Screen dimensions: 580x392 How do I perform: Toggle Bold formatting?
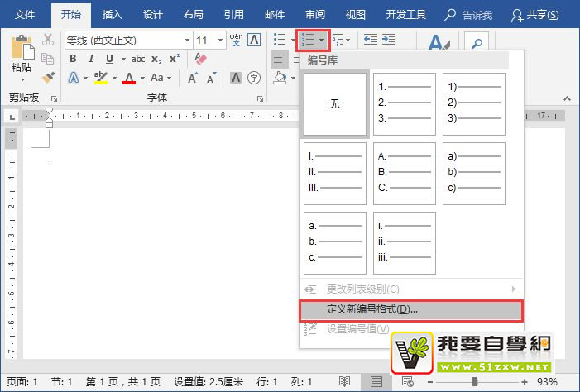click(73, 59)
